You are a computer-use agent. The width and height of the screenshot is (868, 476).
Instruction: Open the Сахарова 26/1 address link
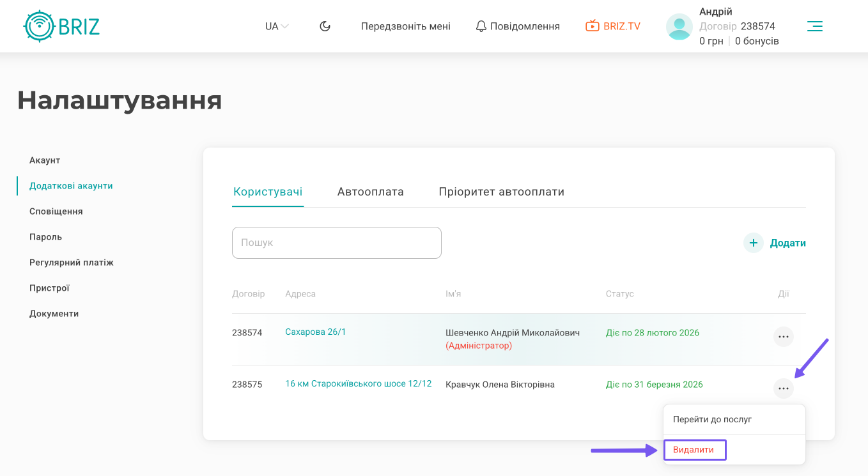coord(315,332)
